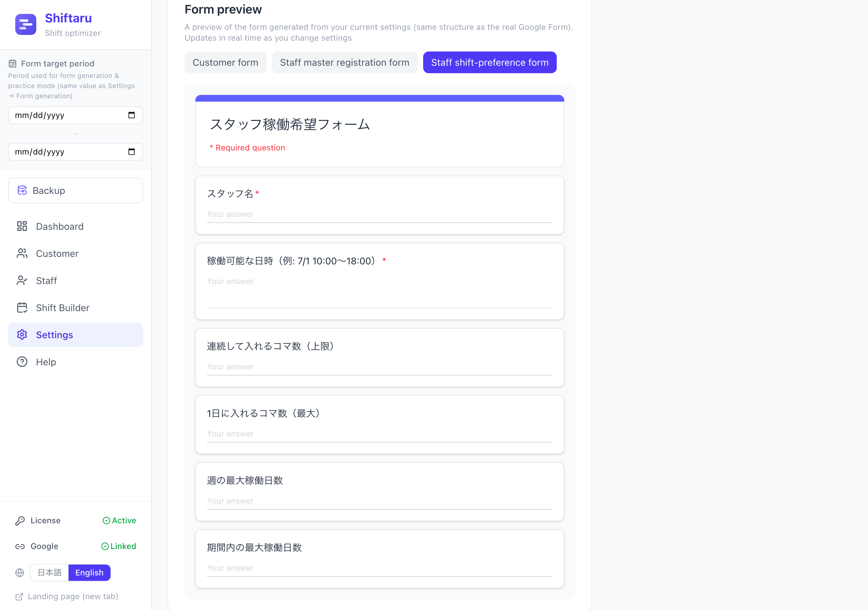868x610 pixels.
Task: Click the スタッフ稼働希望フォーム form title
Action: pos(290,124)
